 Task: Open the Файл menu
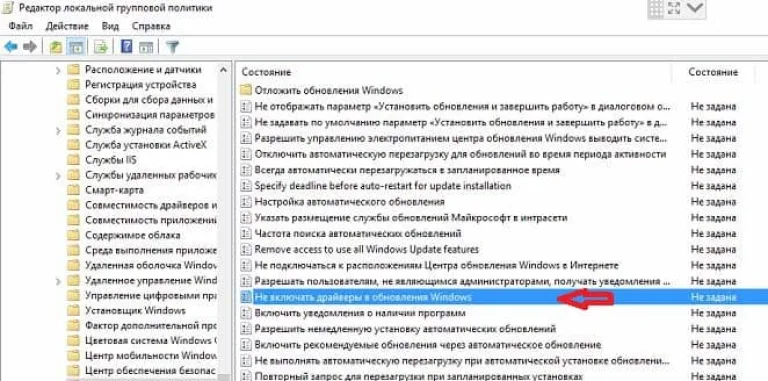pyautogui.click(x=21, y=26)
